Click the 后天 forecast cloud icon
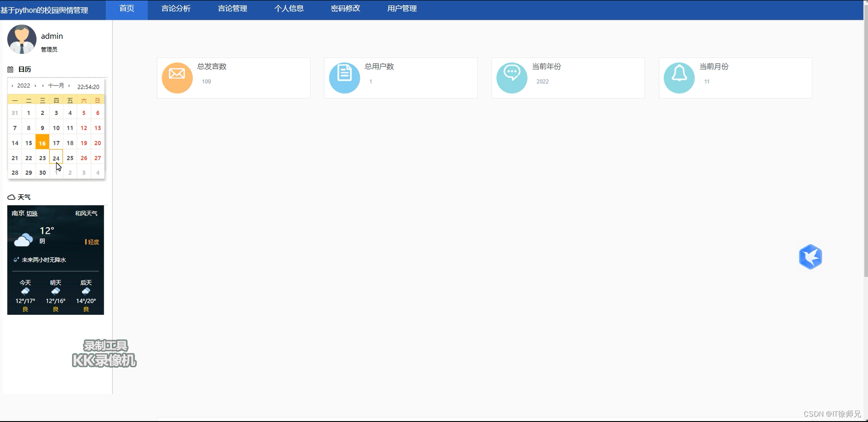Screen dimensions: 868x422 [86, 291]
